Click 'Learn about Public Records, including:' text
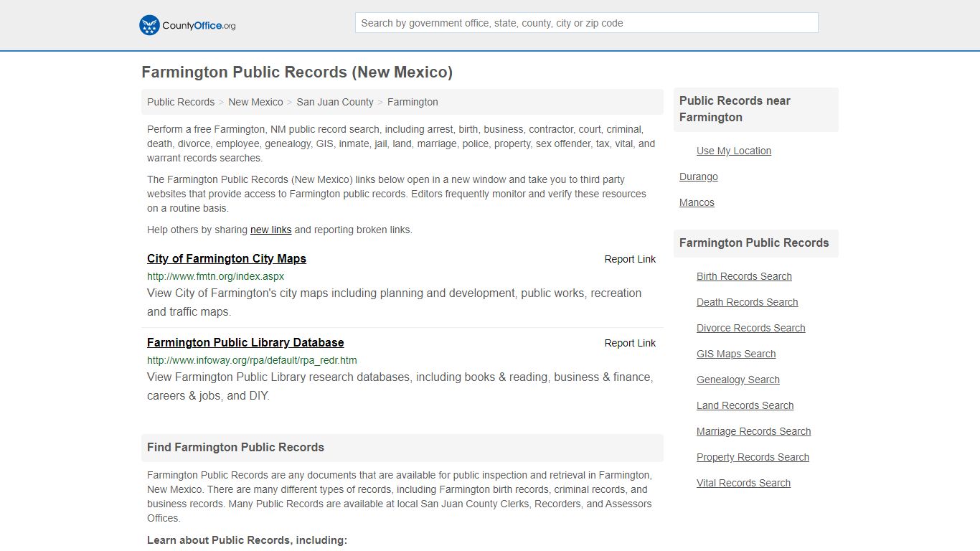 247,540
